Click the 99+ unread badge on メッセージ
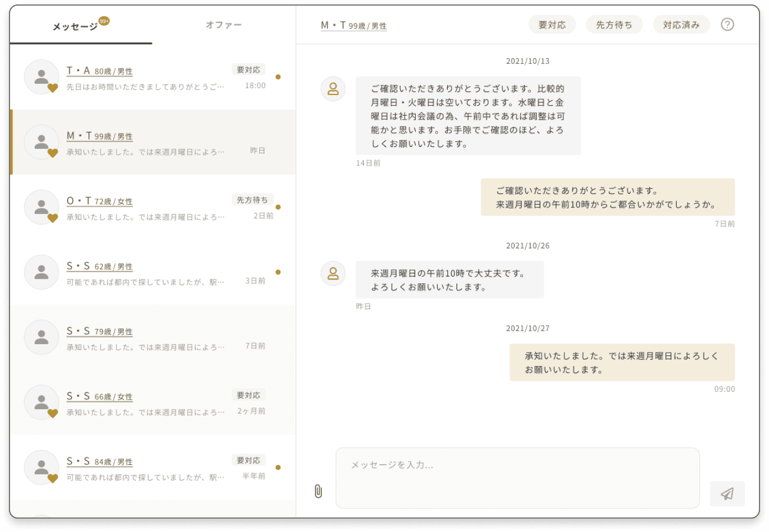Image resolution: width=769 pixels, height=532 pixels. 104,21
